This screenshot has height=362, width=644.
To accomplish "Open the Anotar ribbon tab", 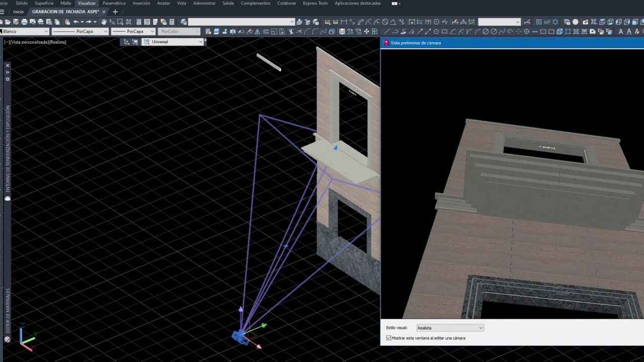I will pyautogui.click(x=164, y=3).
